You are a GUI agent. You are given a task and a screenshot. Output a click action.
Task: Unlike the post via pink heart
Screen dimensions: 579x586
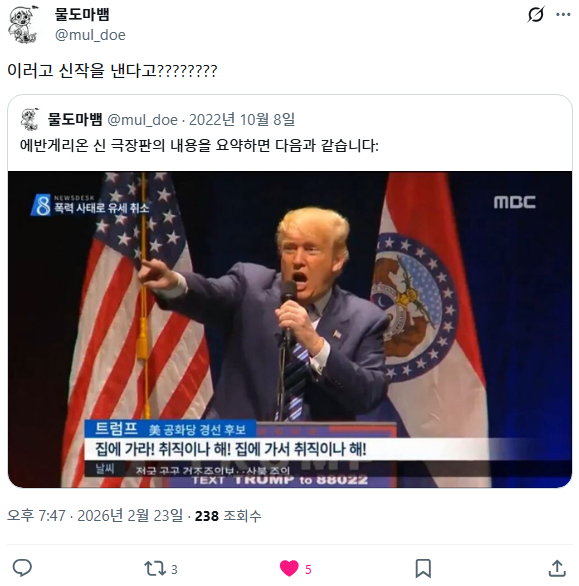tap(289, 568)
